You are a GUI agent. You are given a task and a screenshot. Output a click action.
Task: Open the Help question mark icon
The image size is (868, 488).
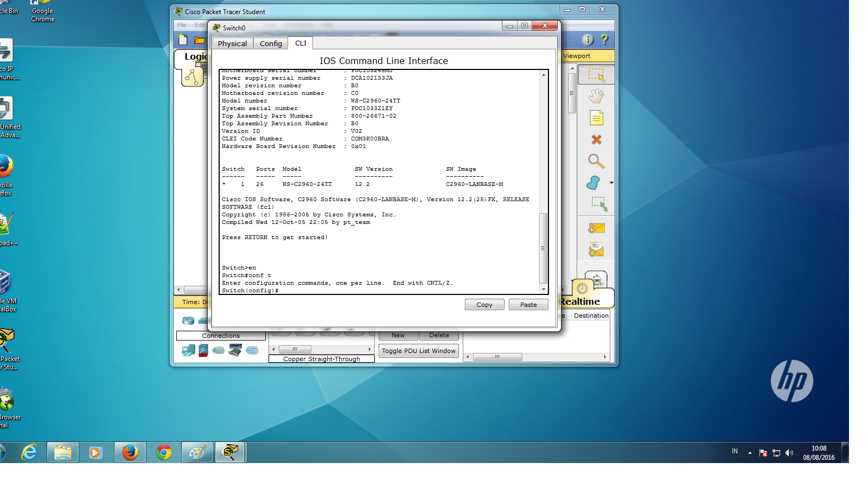(x=605, y=40)
